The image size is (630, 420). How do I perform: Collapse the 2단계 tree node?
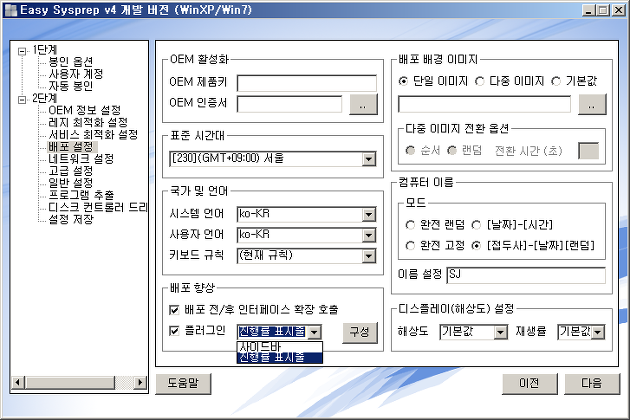coord(22,99)
